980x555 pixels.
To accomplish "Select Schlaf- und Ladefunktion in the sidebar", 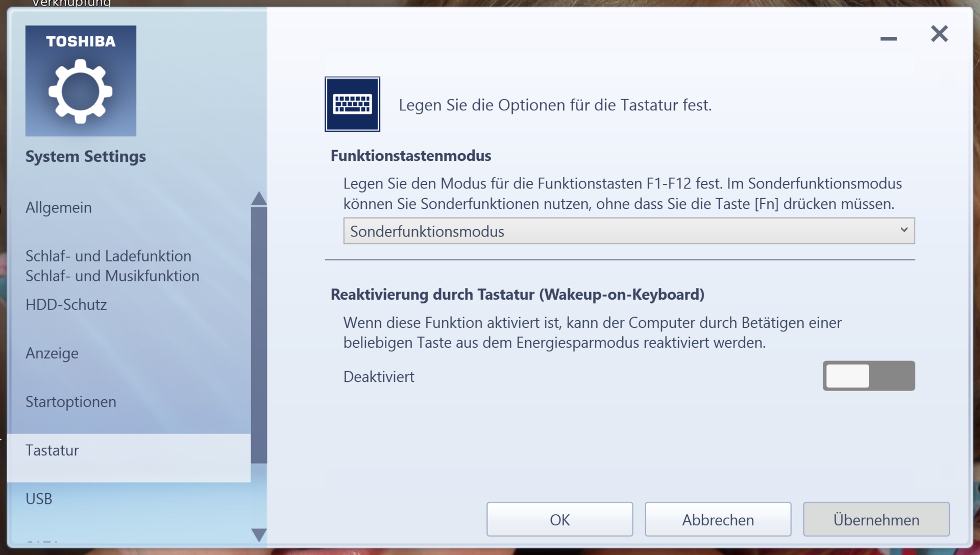I will (108, 256).
